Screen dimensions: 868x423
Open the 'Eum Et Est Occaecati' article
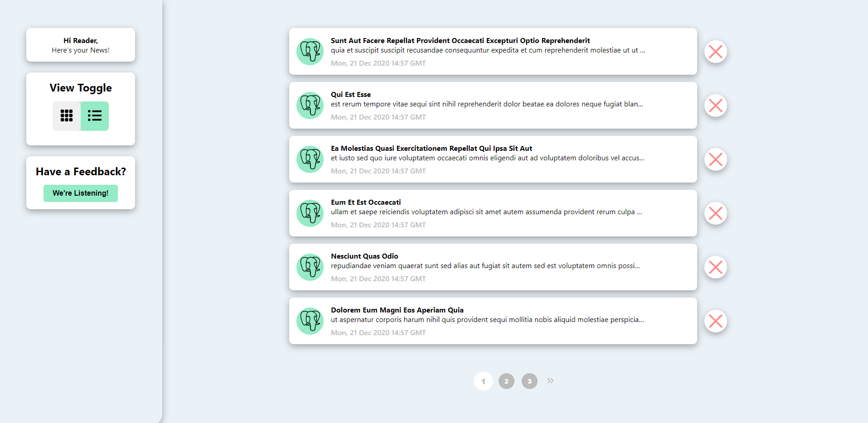366,202
